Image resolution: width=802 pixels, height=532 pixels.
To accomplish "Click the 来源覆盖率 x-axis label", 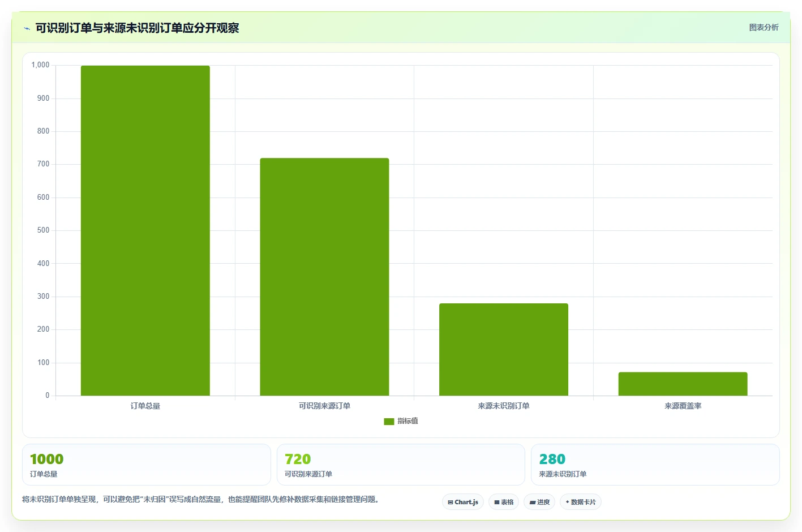I will 683,406.
